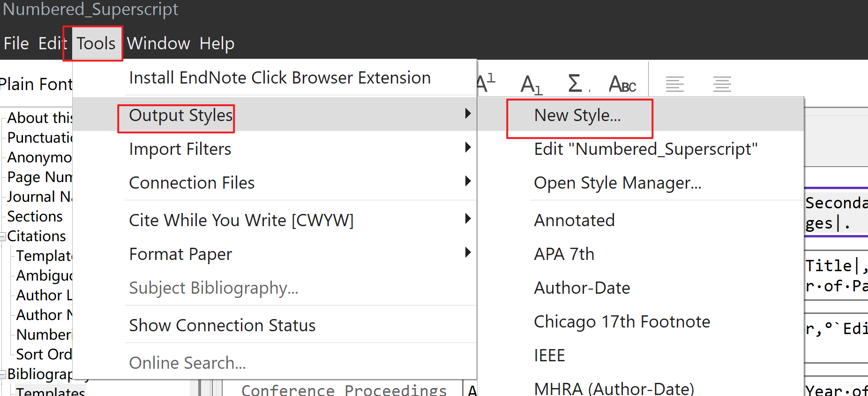Select Sections in the left tree

(35, 217)
